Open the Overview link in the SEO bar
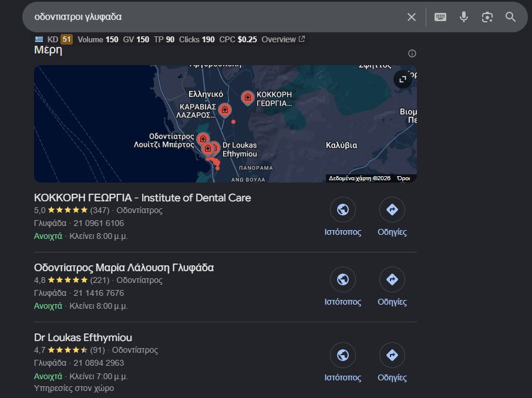This screenshot has height=398, width=532. [283, 39]
